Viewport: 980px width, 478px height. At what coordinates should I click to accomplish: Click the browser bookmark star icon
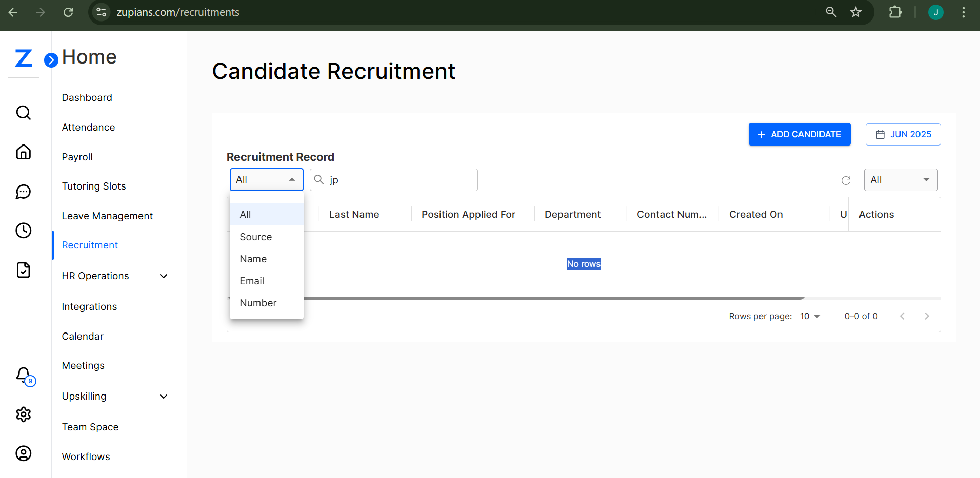click(x=856, y=12)
